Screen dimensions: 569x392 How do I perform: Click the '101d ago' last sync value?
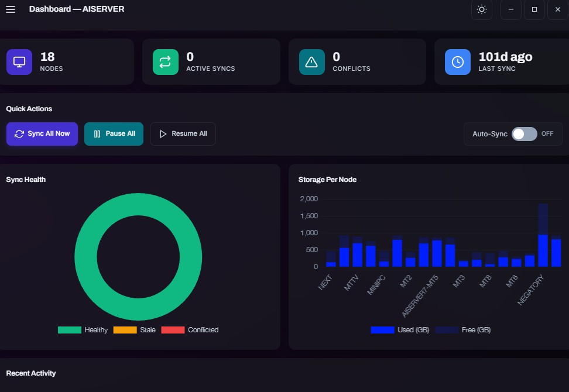pos(505,57)
